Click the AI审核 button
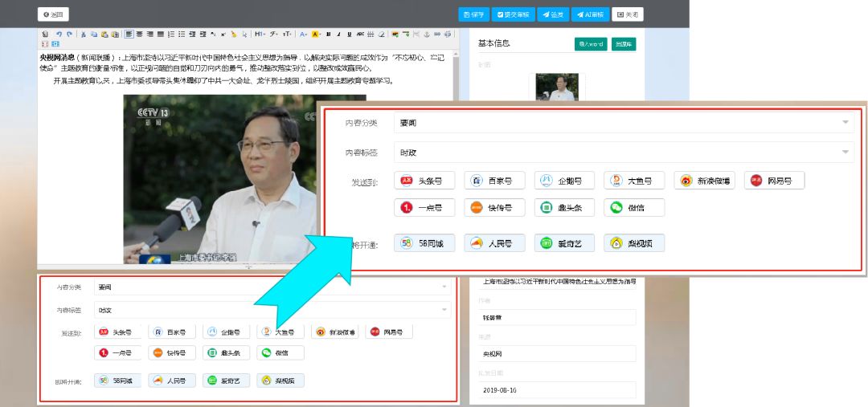The width and height of the screenshot is (868, 407). click(590, 14)
